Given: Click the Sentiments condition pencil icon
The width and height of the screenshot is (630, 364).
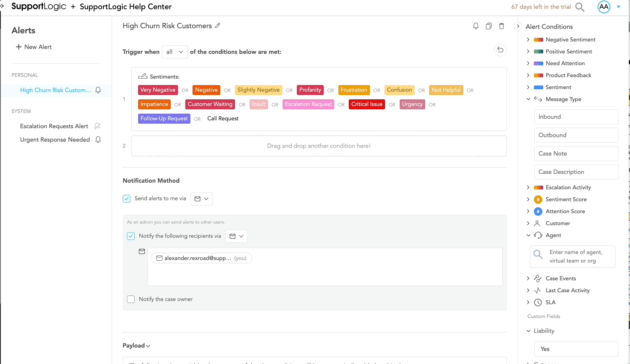Looking at the screenshot, I should point(143,76).
